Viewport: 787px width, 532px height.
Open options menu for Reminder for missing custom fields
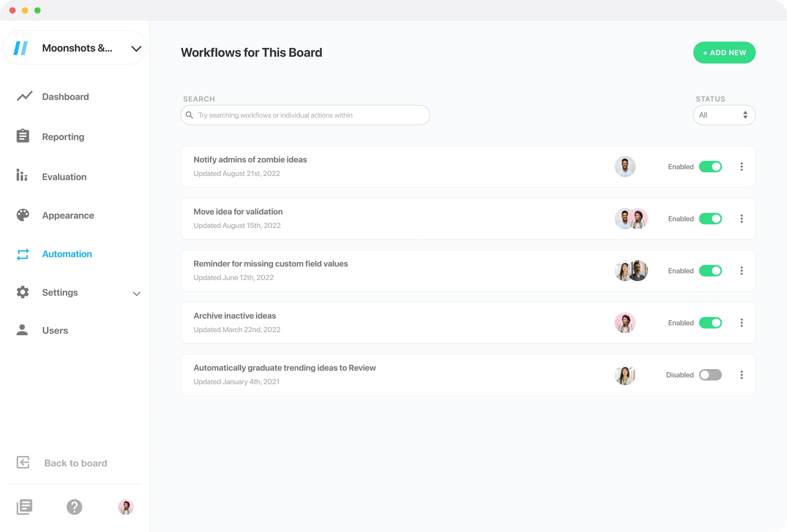[742, 271]
